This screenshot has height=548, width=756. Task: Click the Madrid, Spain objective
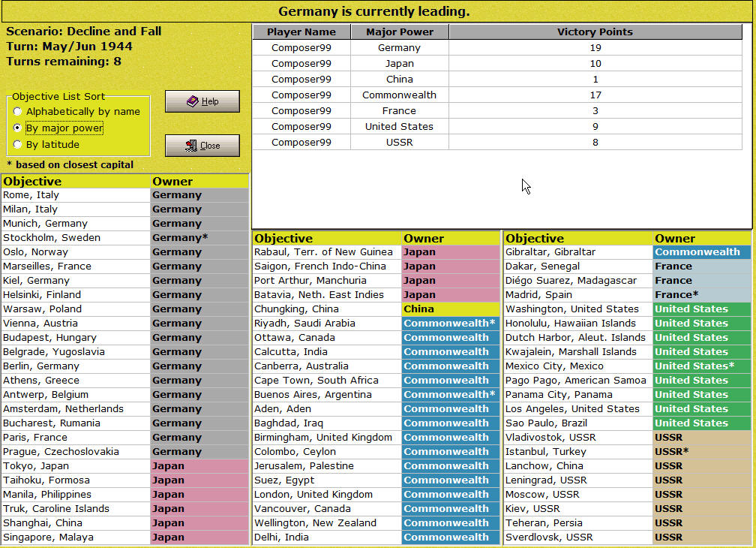578,295
